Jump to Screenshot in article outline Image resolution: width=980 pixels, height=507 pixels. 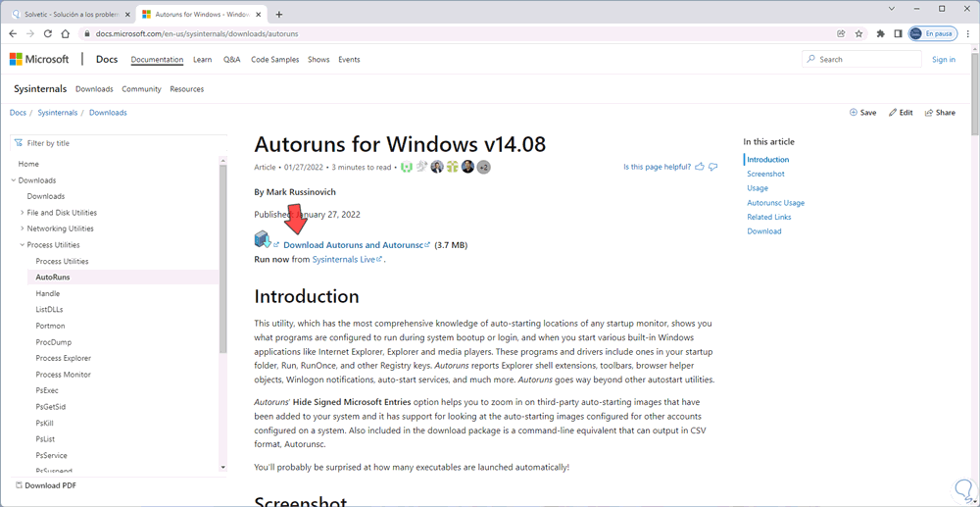pos(765,174)
